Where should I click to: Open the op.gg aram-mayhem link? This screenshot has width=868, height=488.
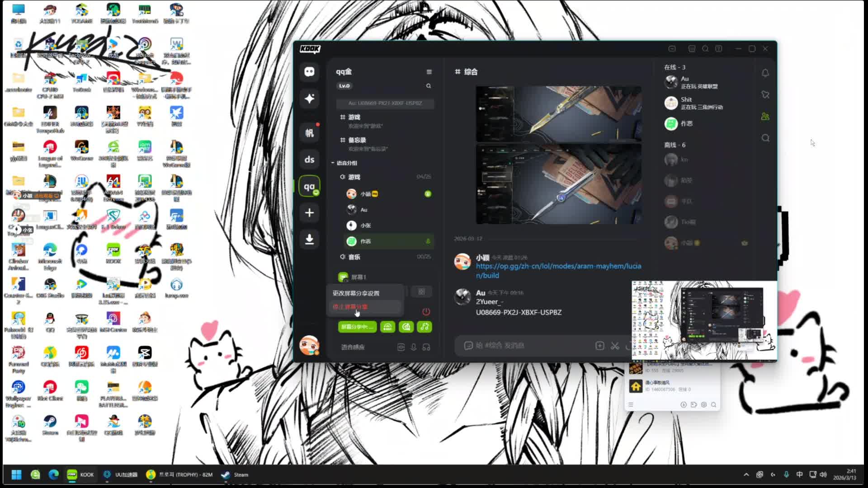click(558, 266)
